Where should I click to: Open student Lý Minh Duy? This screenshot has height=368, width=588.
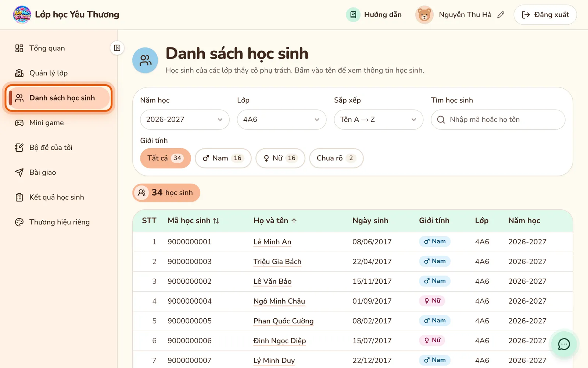[274, 361]
